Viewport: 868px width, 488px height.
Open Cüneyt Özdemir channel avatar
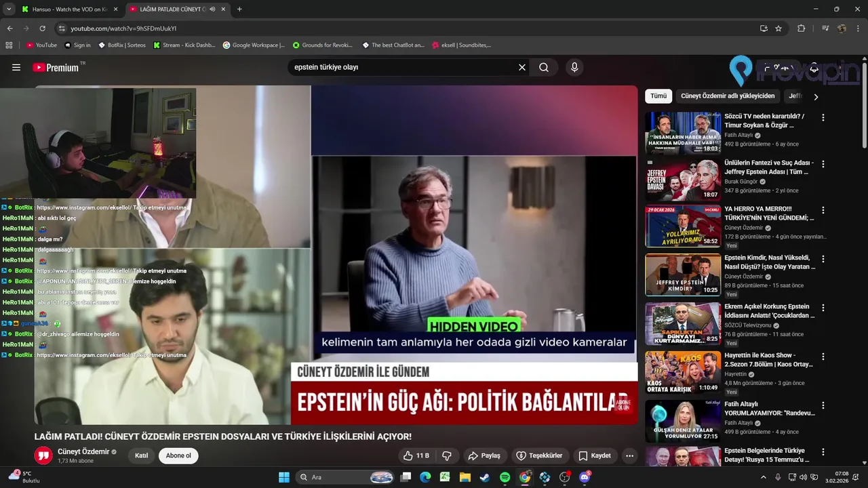tap(43, 455)
